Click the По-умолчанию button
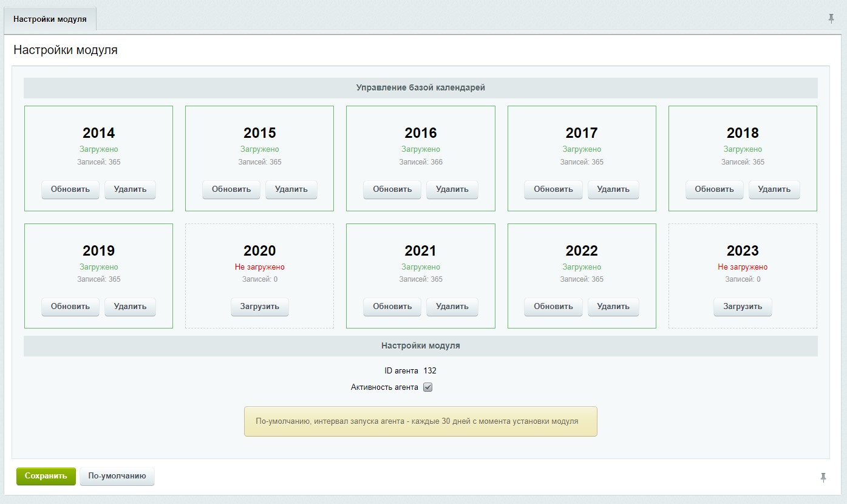 pyautogui.click(x=117, y=476)
